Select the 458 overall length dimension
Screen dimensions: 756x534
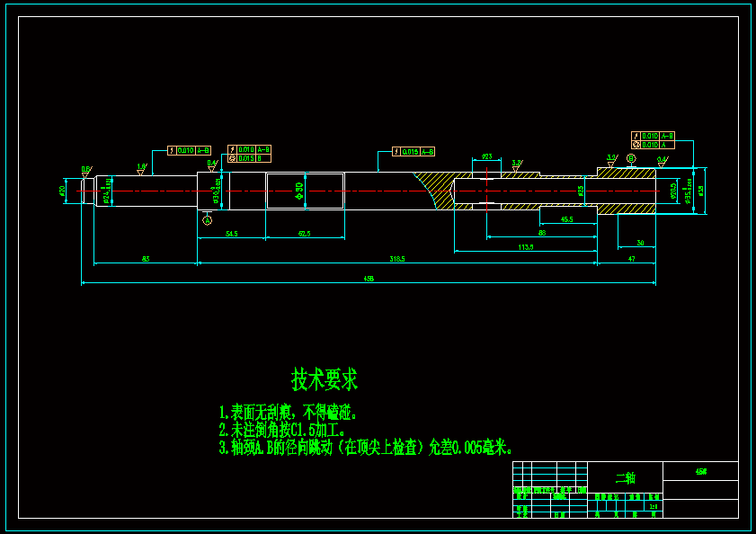coord(366,277)
